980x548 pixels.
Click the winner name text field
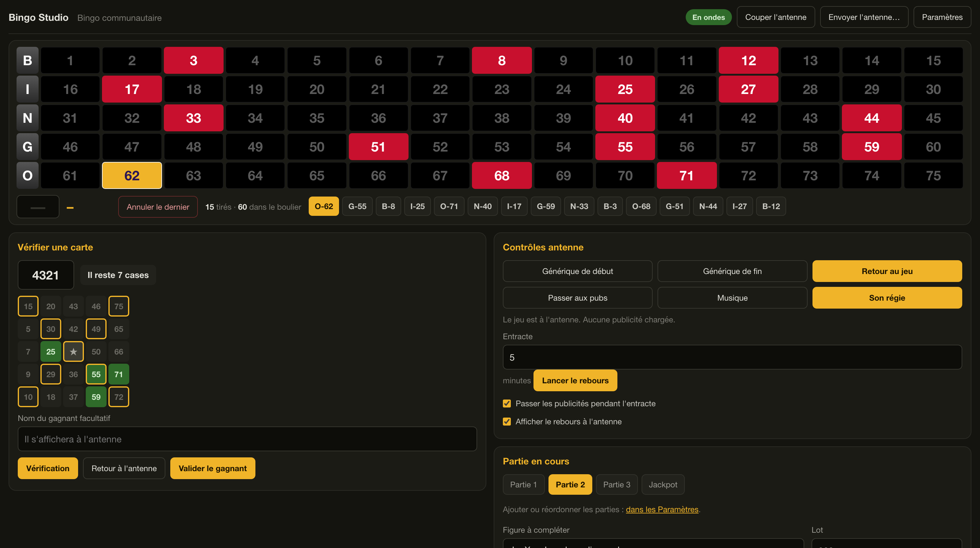coord(247,439)
